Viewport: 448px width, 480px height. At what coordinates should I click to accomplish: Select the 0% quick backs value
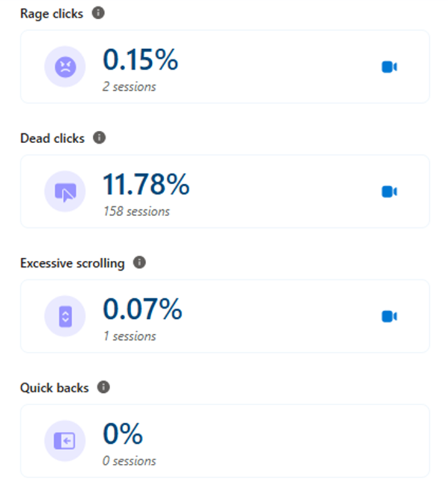(x=123, y=433)
